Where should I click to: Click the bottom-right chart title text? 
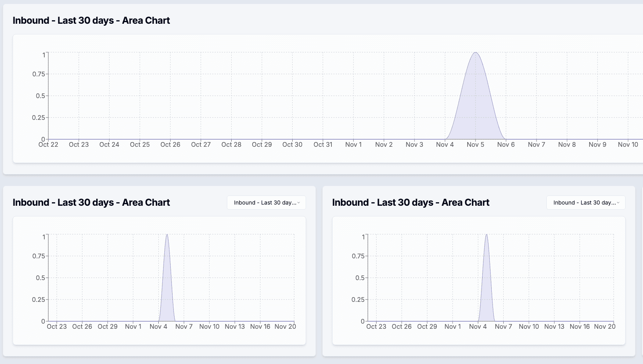[x=411, y=202]
